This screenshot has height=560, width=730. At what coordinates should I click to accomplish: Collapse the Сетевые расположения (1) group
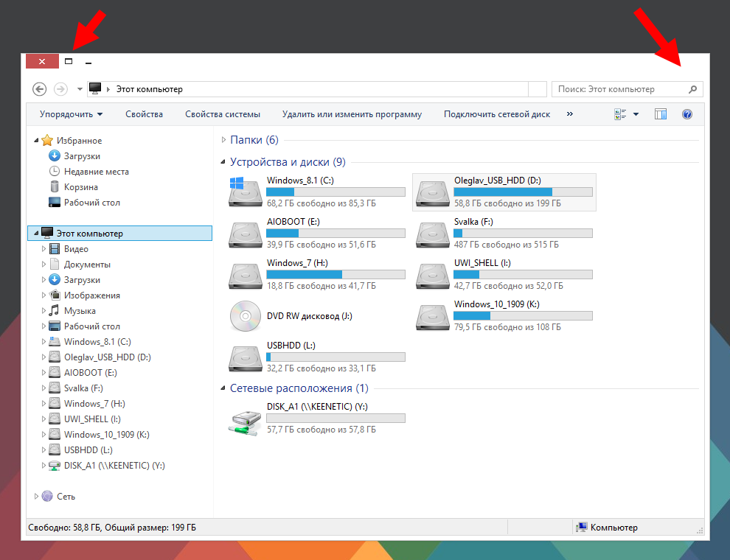point(223,388)
